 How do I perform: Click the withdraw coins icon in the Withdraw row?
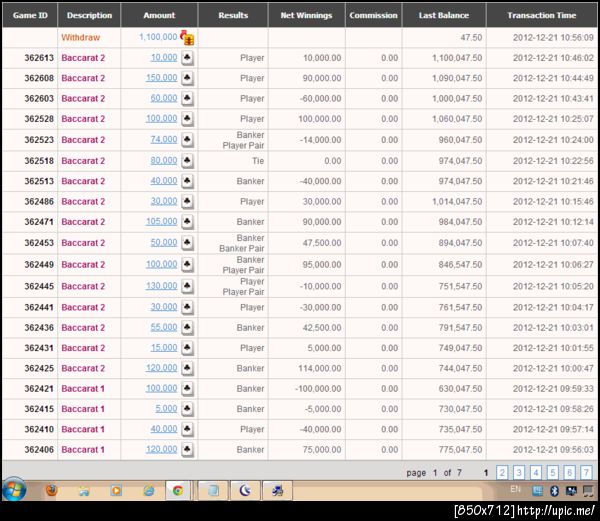coord(187,37)
